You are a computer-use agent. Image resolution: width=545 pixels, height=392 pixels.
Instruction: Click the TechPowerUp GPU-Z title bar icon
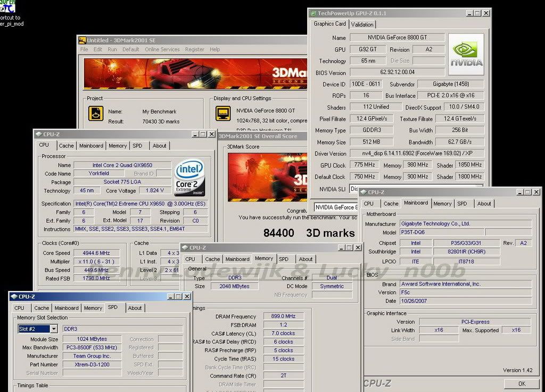[313, 13]
